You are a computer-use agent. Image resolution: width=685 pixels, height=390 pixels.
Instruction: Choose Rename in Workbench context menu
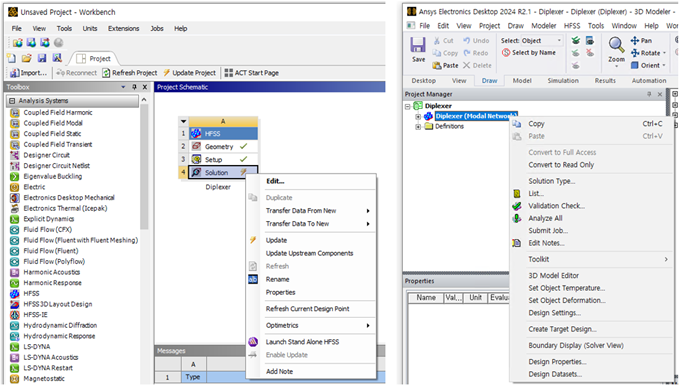277,280
